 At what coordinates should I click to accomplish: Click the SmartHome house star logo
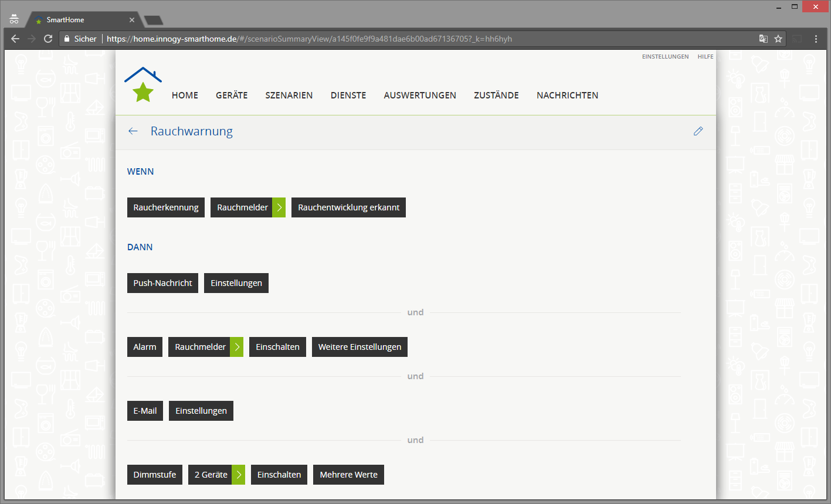(143, 86)
